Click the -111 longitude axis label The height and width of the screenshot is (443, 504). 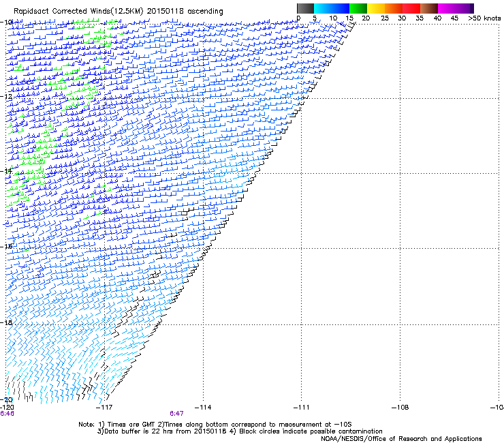302,408
